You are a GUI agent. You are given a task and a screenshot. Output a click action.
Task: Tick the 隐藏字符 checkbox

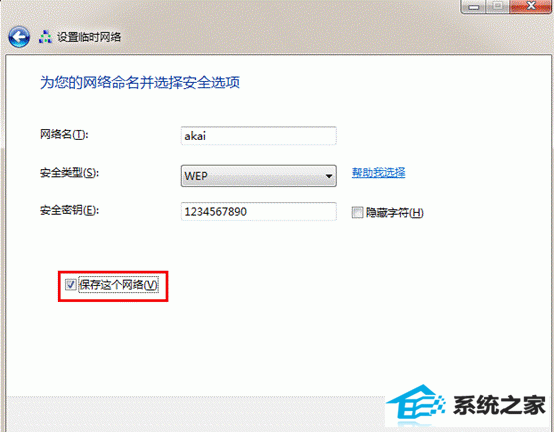point(357,213)
